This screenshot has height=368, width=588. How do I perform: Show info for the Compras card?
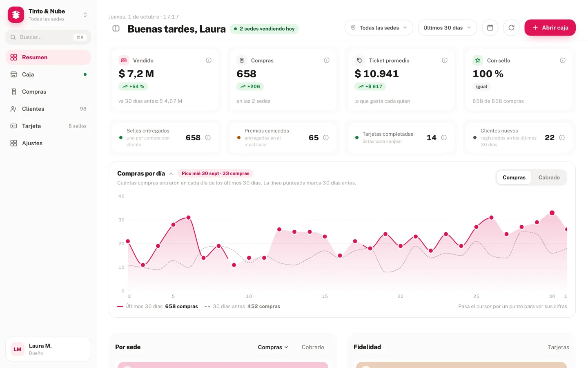(x=327, y=61)
